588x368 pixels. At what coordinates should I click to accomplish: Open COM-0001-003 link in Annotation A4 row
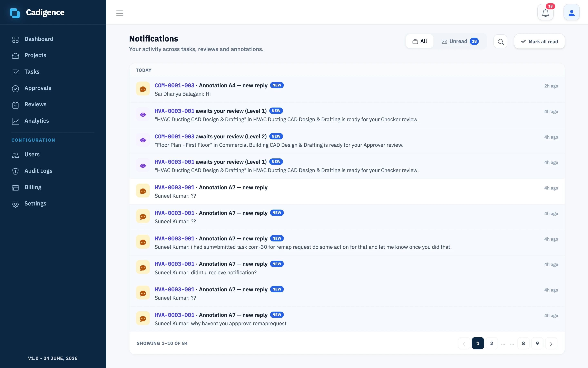(174, 85)
